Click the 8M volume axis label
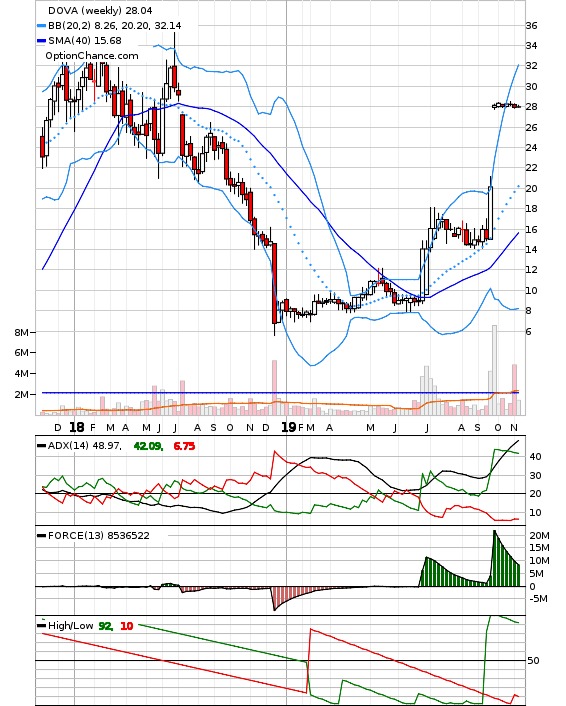The image size is (566, 706). (x=21, y=332)
